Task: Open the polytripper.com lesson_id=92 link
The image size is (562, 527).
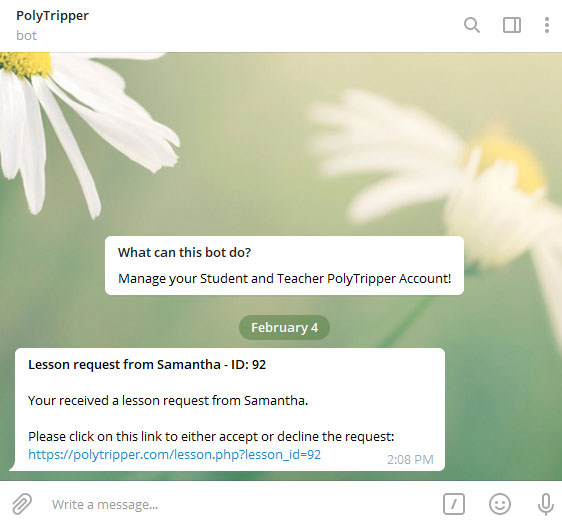Action: pos(175,455)
